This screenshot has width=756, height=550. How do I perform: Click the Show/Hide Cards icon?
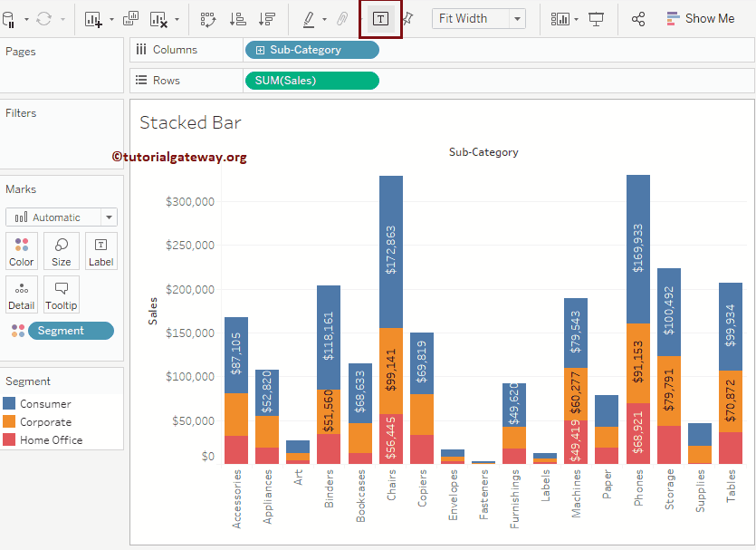560,19
